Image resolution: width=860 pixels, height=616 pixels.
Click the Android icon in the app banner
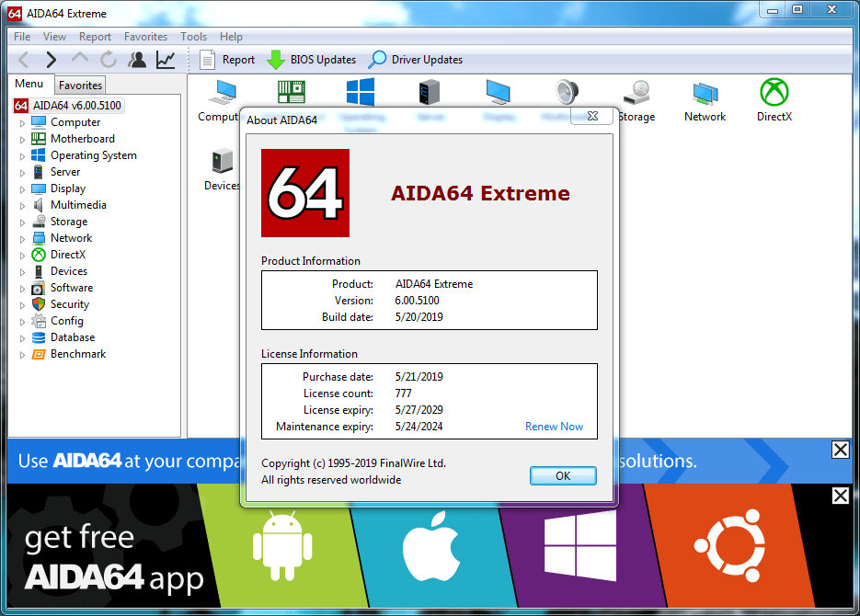coord(282,546)
